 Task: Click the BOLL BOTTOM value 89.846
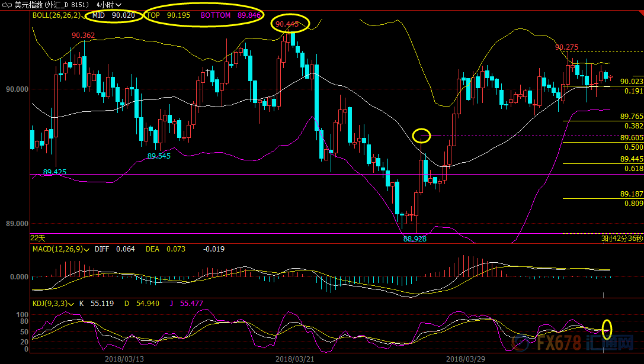[x=250, y=15]
